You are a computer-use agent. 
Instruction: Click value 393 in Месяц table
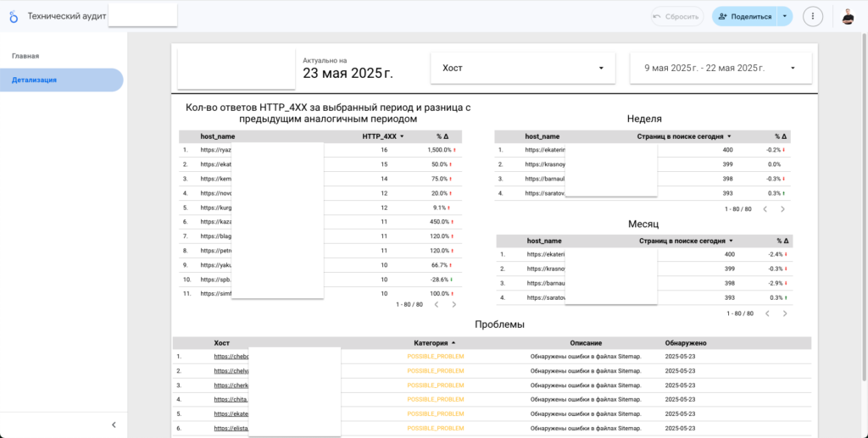(730, 297)
